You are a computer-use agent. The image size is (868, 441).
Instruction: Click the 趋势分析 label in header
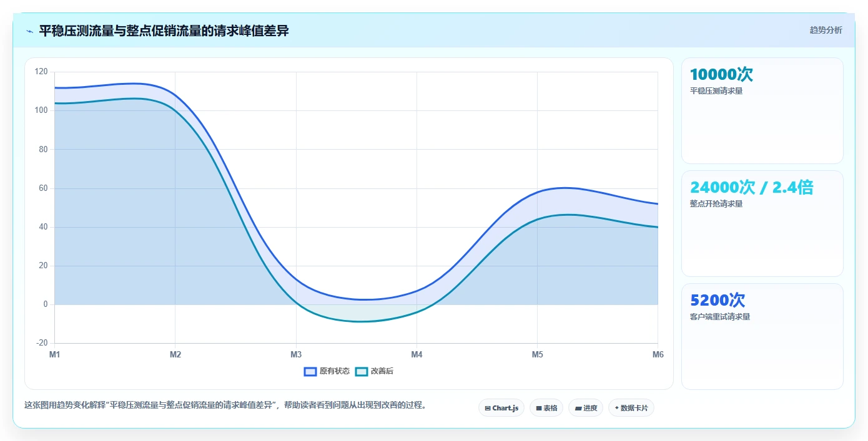coord(826,30)
